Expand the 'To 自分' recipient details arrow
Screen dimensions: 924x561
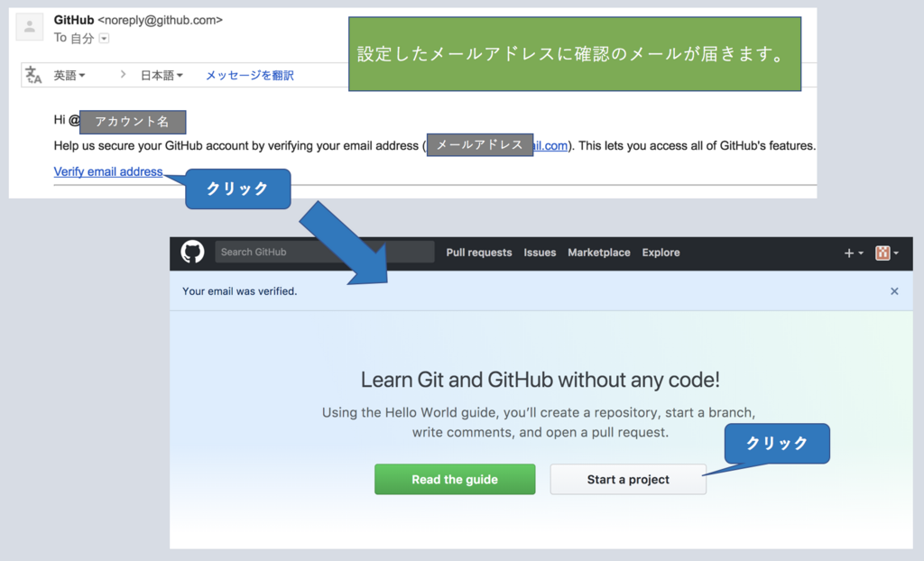click(x=105, y=38)
